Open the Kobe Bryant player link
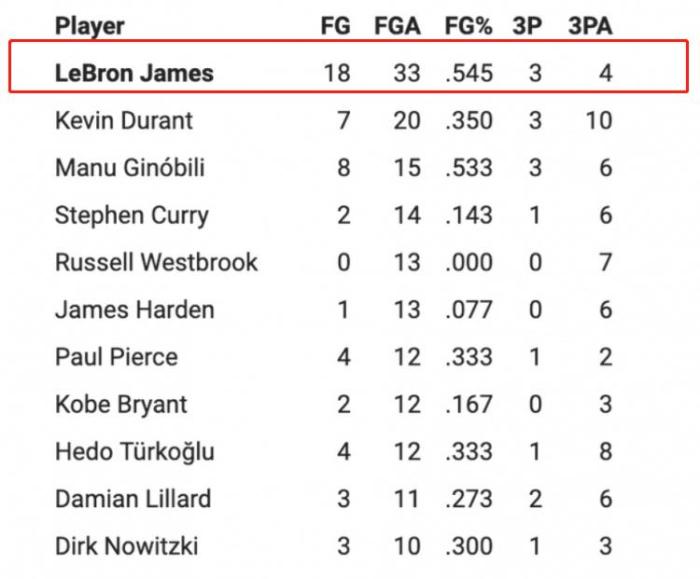The width and height of the screenshot is (700, 579). tap(121, 404)
